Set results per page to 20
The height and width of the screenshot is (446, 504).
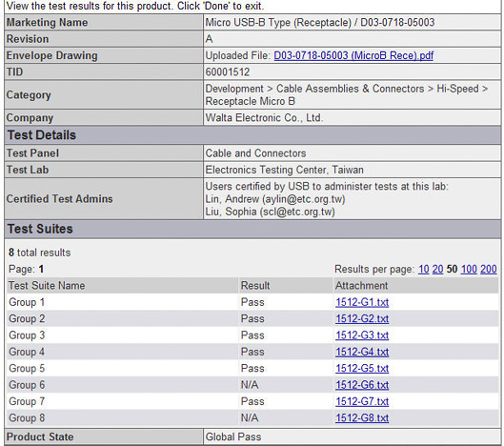[x=438, y=269]
